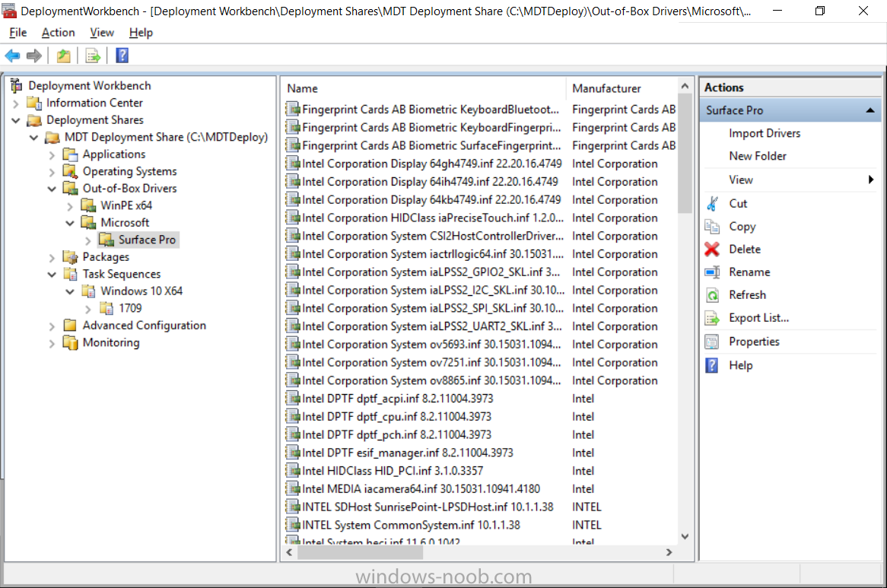Collapse the Surface Pro actions section
Screen dimensions: 887x588
(870, 111)
